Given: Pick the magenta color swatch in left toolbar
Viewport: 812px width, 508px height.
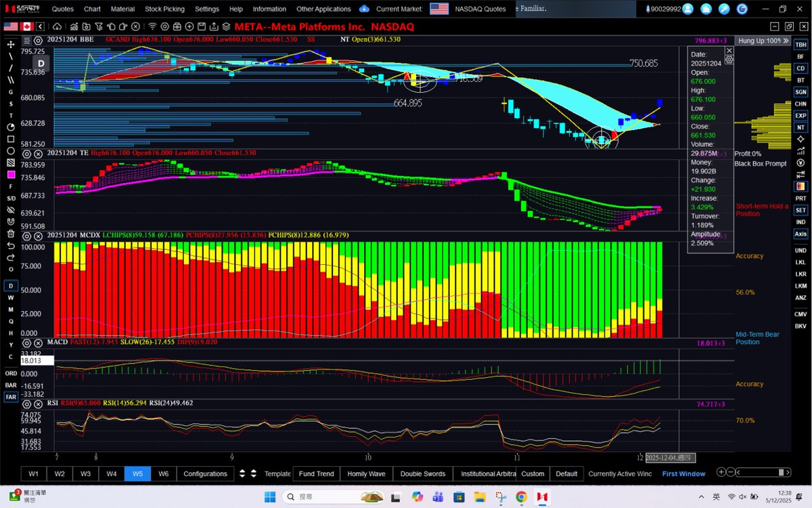Looking at the screenshot, I should click(11, 174).
